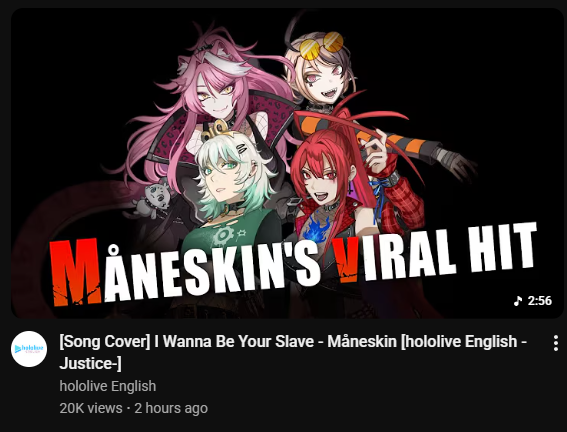Click the VIRAL HIT text on thumbnail
This screenshot has height=432, width=567.
point(434,253)
